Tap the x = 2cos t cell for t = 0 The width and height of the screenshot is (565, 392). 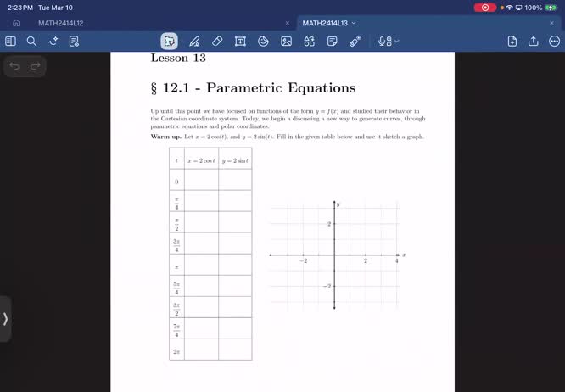pos(201,180)
